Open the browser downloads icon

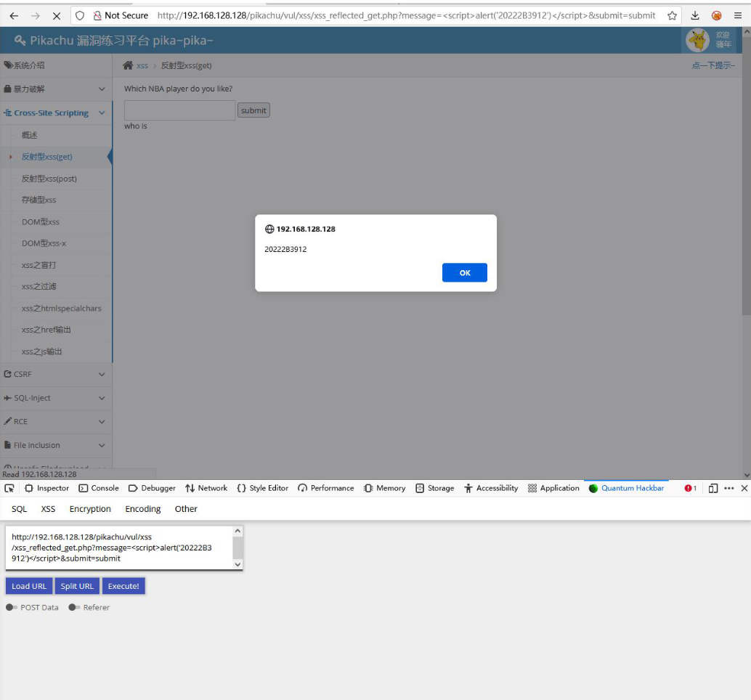pos(695,16)
